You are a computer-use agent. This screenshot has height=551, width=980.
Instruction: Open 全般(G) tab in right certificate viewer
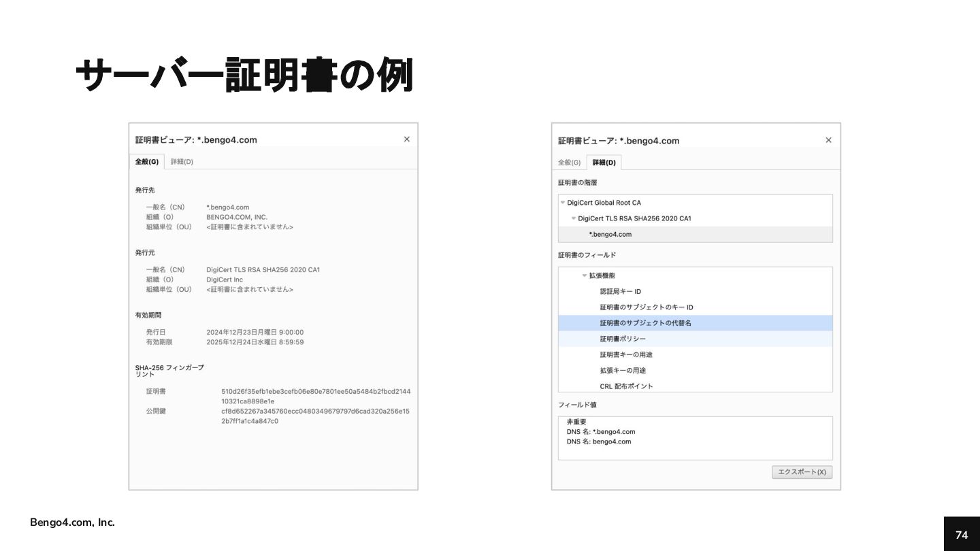coord(569,163)
